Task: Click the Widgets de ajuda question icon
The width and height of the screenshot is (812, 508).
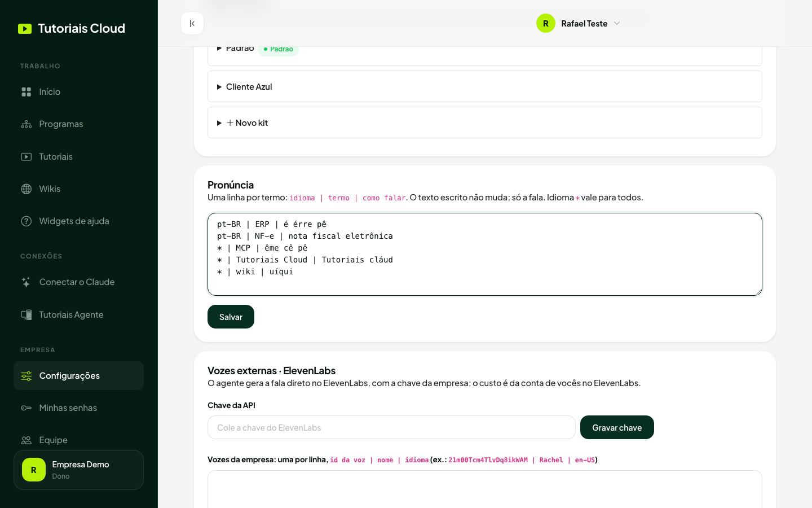Action: point(27,221)
